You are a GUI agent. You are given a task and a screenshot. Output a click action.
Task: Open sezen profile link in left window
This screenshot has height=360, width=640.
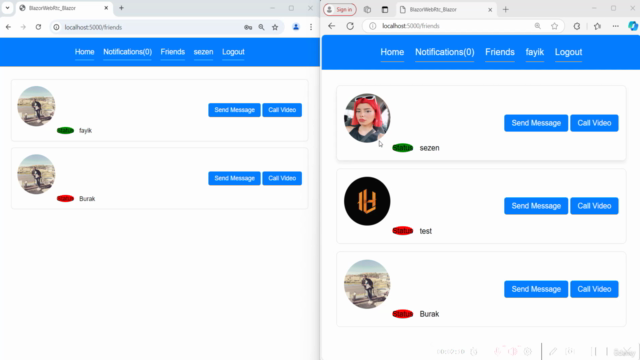tap(203, 52)
